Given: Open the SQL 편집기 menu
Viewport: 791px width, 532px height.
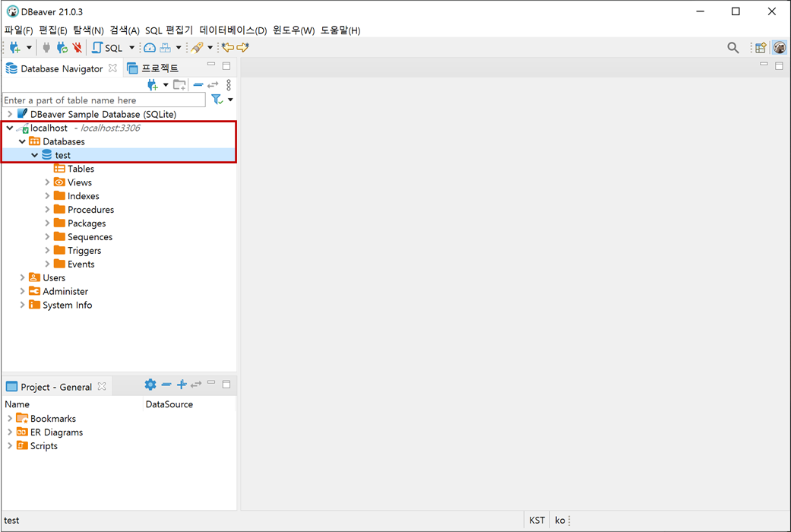Looking at the screenshot, I should 169,30.
